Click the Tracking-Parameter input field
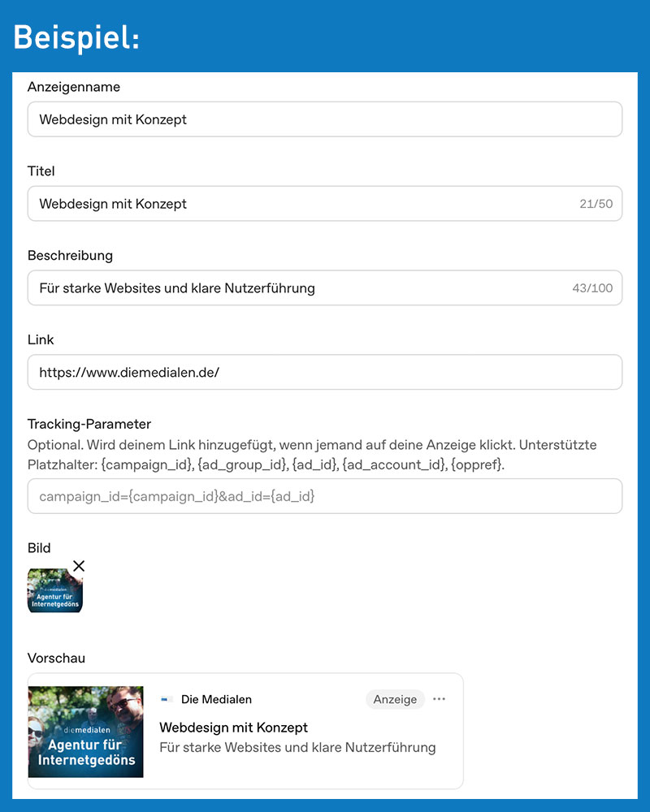This screenshot has width=650, height=812. pyautogui.click(x=324, y=496)
